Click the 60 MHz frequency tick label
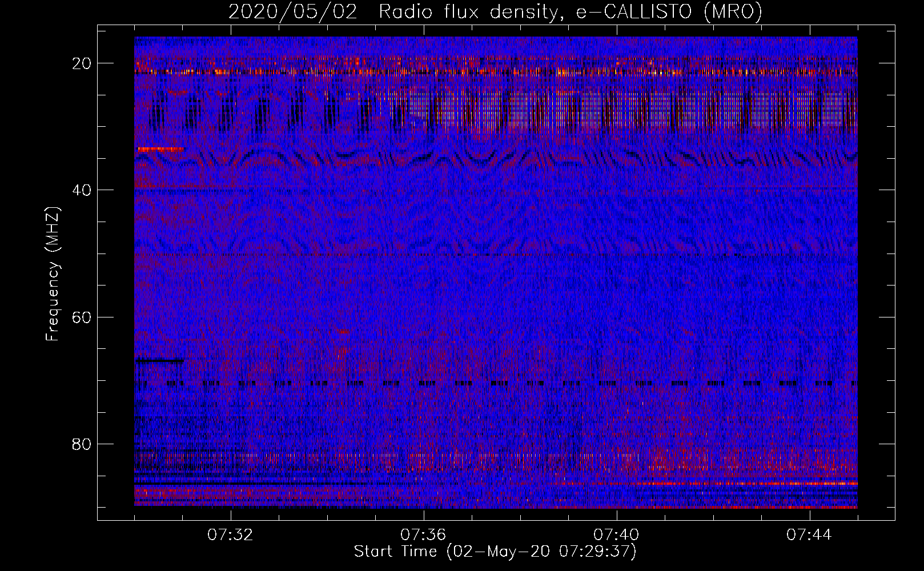924x571 pixels. 82,317
